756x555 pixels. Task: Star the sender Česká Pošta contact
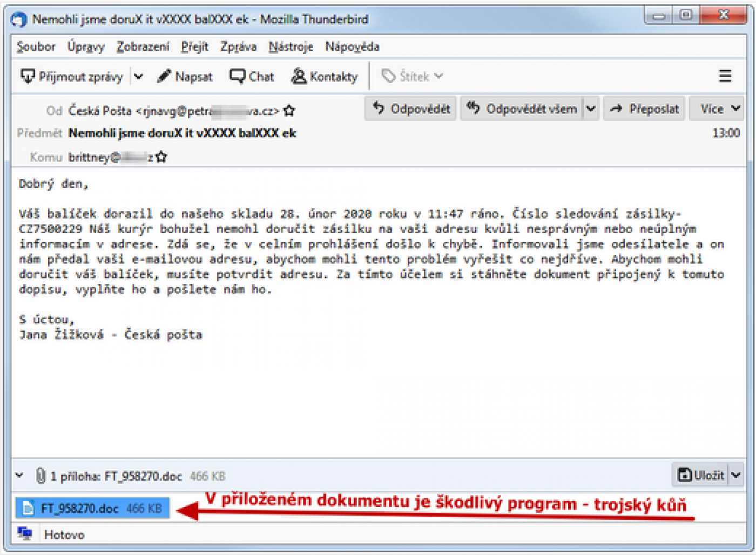(289, 111)
